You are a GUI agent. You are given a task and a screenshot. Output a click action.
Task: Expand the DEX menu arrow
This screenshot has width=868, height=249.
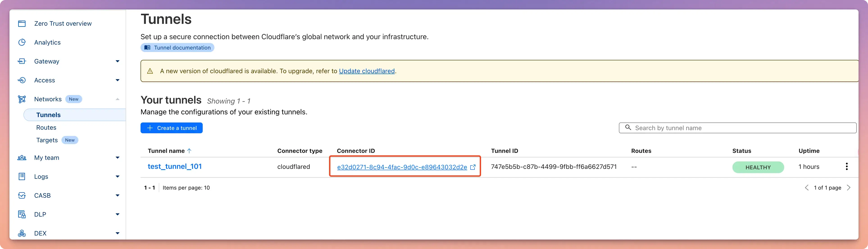pos(118,233)
